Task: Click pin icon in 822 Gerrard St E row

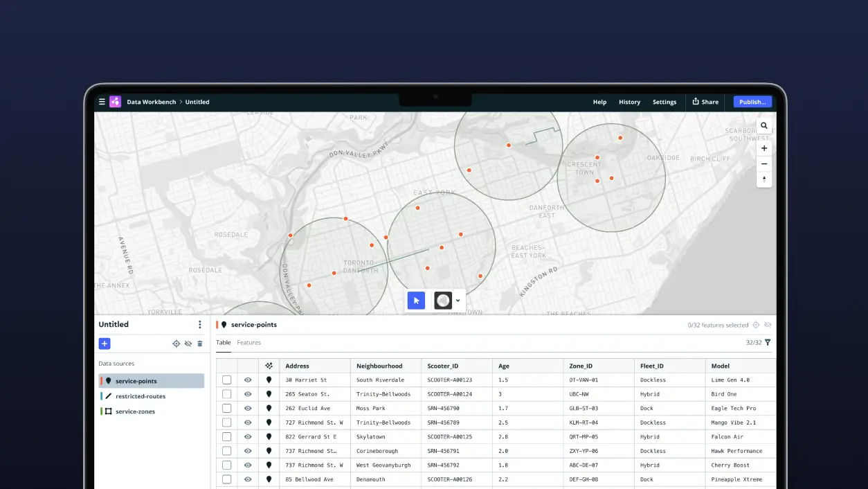Action: [x=269, y=437]
